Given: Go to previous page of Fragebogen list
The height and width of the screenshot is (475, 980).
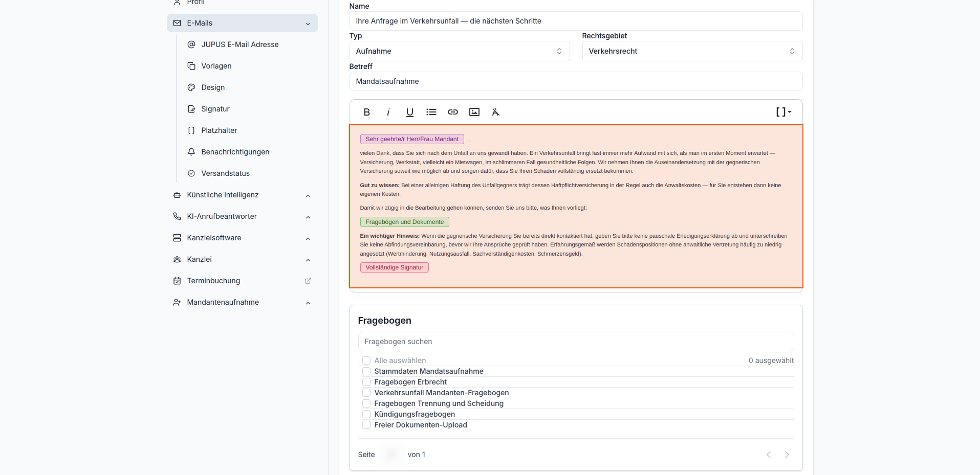Looking at the screenshot, I should pyautogui.click(x=769, y=455).
